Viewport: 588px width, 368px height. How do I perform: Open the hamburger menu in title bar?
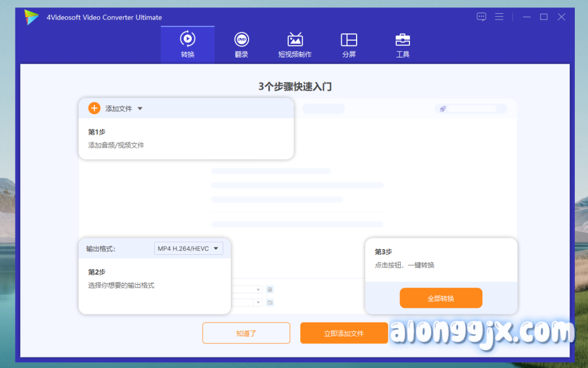(499, 17)
